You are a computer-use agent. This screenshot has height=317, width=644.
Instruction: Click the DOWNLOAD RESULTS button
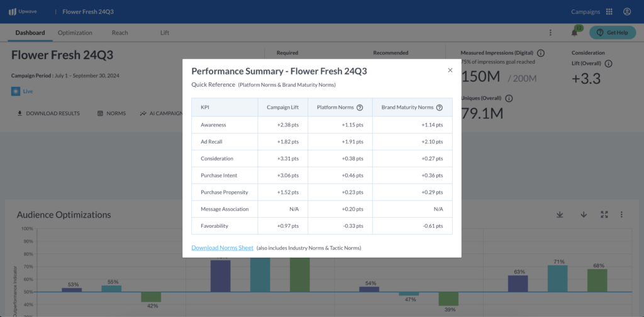[48, 113]
